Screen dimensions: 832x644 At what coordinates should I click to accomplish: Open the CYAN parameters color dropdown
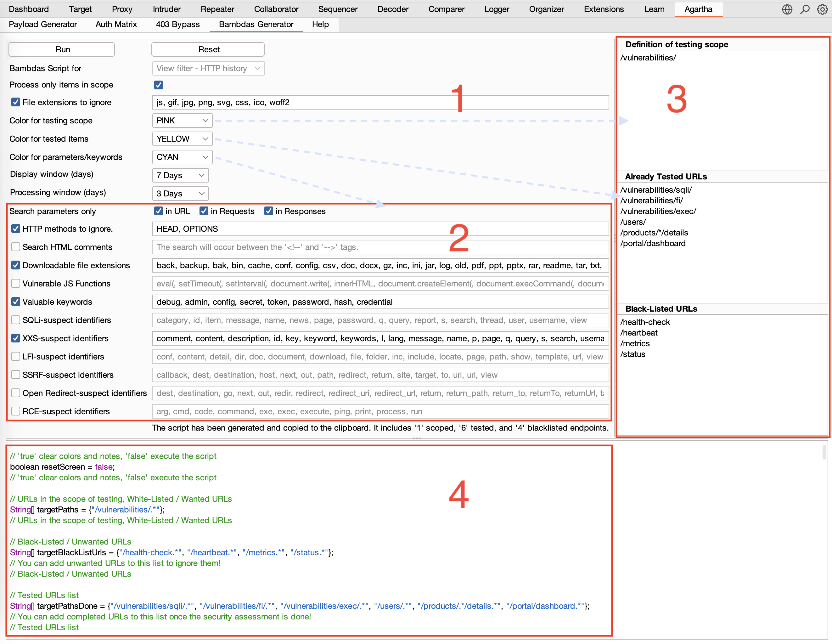(182, 157)
